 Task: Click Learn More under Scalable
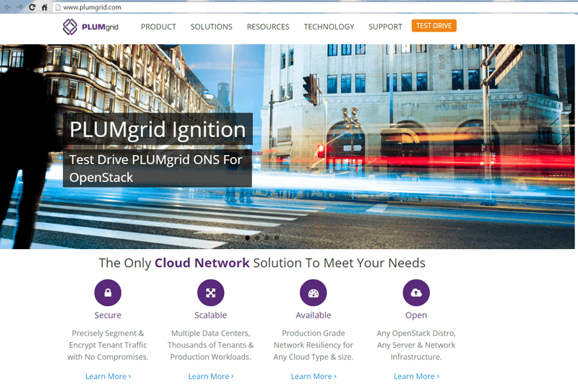(x=211, y=377)
